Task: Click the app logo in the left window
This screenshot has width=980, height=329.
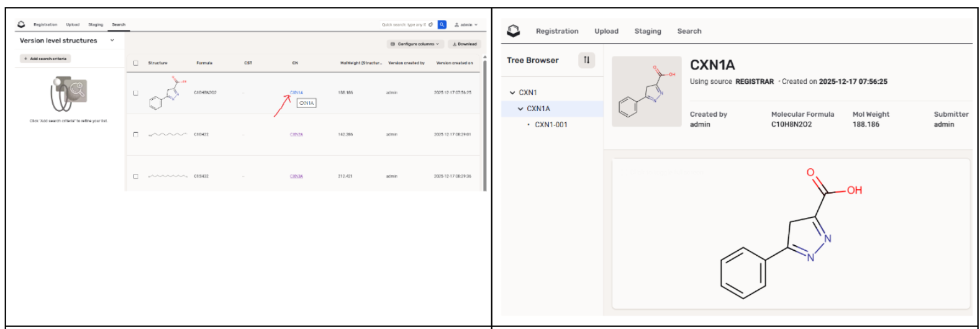Action: [x=22, y=25]
